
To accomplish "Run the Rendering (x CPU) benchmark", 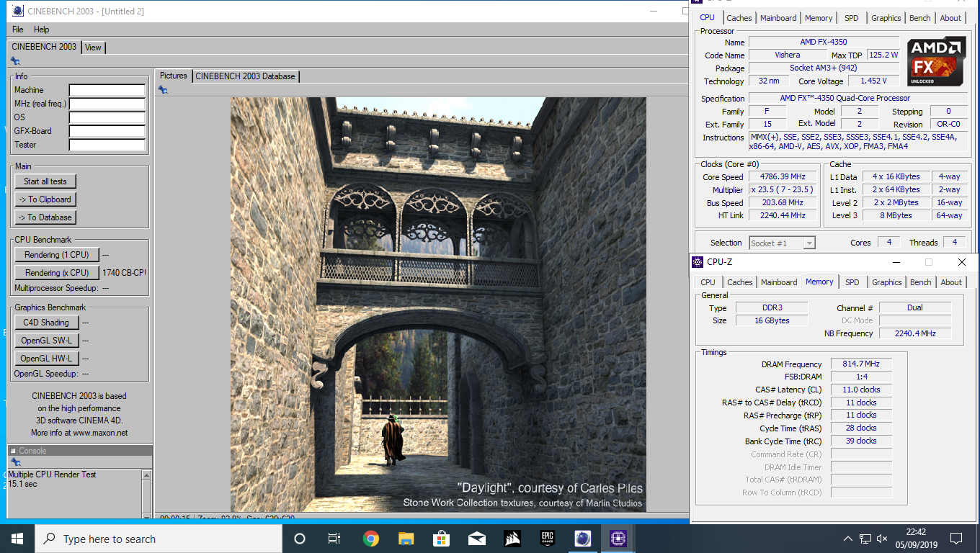I will pos(57,273).
